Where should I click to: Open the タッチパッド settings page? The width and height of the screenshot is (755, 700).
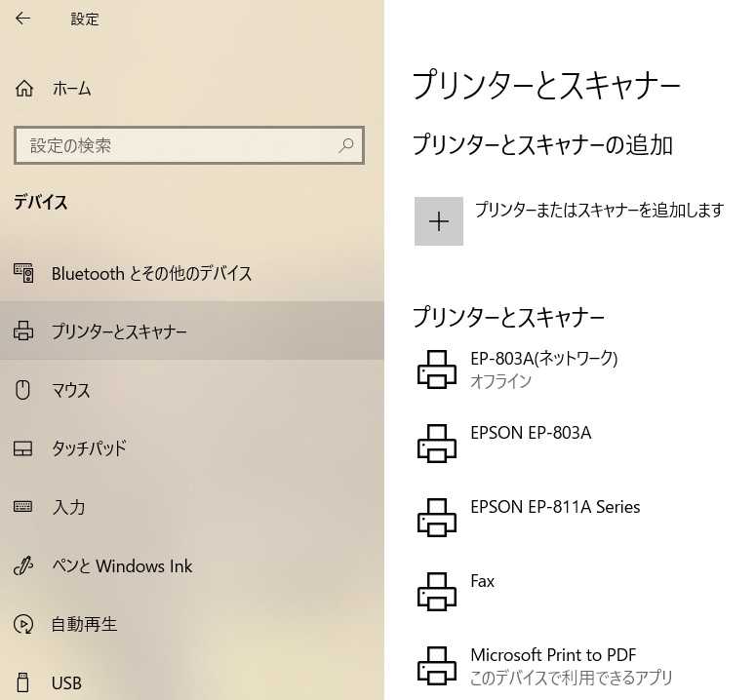pos(89,448)
